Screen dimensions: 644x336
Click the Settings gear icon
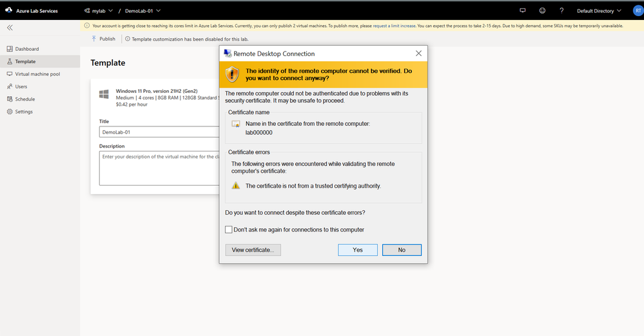pos(10,112)
